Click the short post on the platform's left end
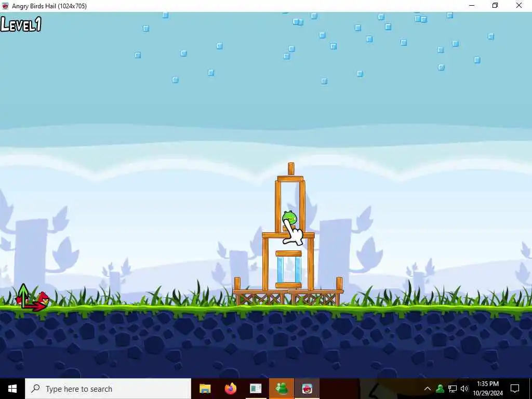532x399 pixels. [237, 284]
